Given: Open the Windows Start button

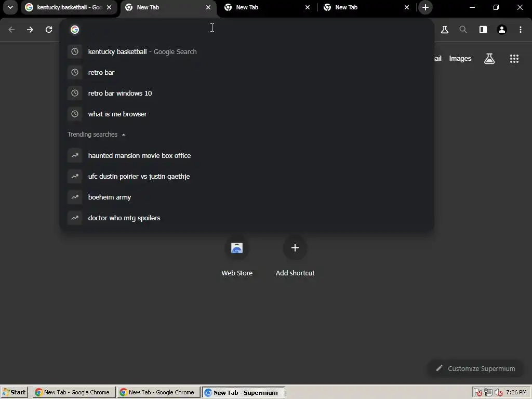Looking at the screenshot, I should (14, 392).
